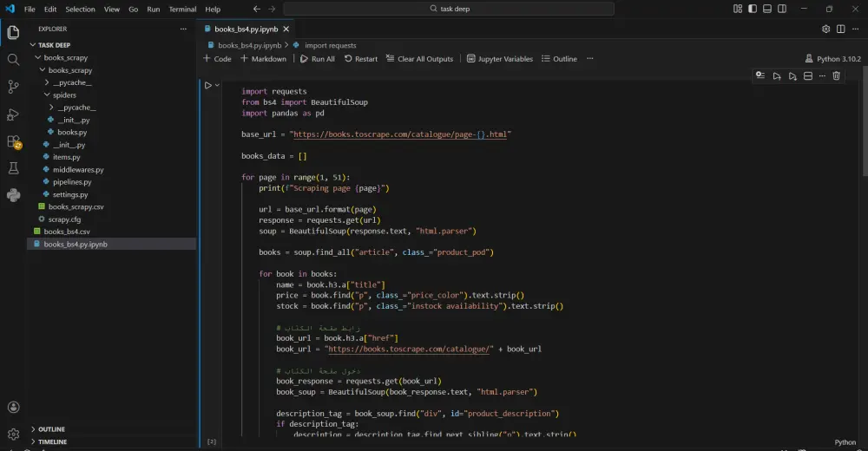Click the split cell icon in cell toolbar

coord(807,76)
